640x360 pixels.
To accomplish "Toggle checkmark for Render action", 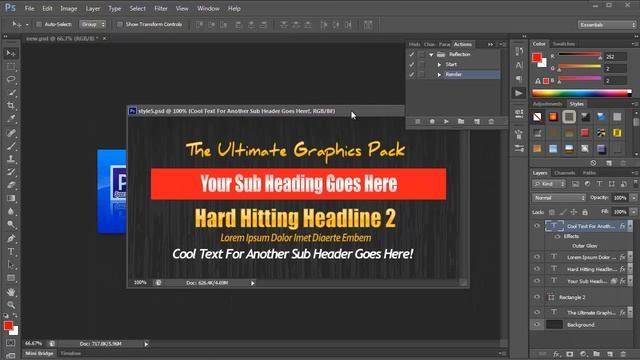I will [x=411, y=75].
